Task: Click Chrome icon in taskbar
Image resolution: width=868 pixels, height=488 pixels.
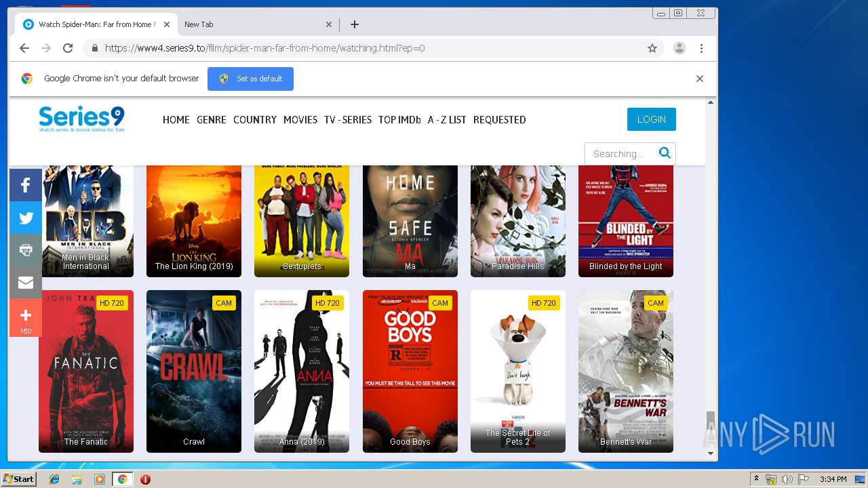Action: click(122, 479)
